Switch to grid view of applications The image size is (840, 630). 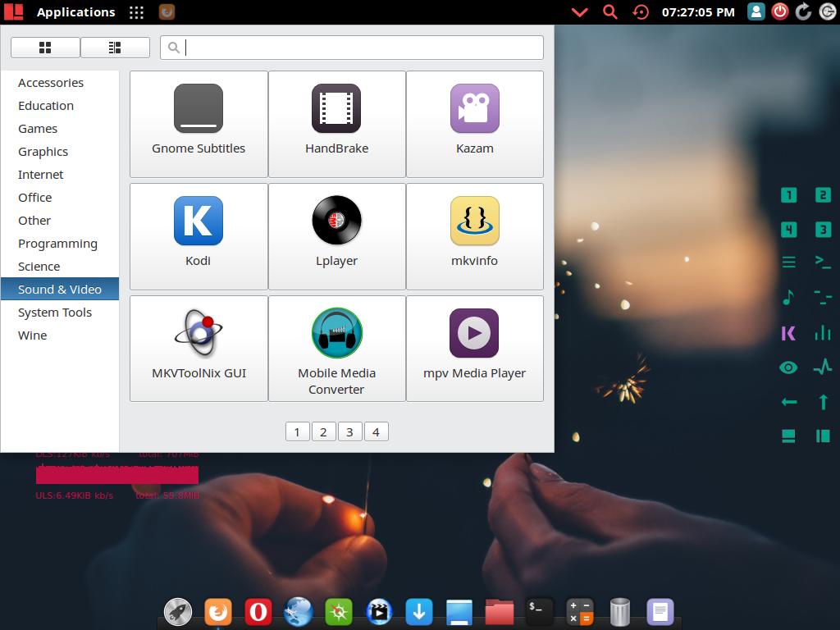coord(46,48)
